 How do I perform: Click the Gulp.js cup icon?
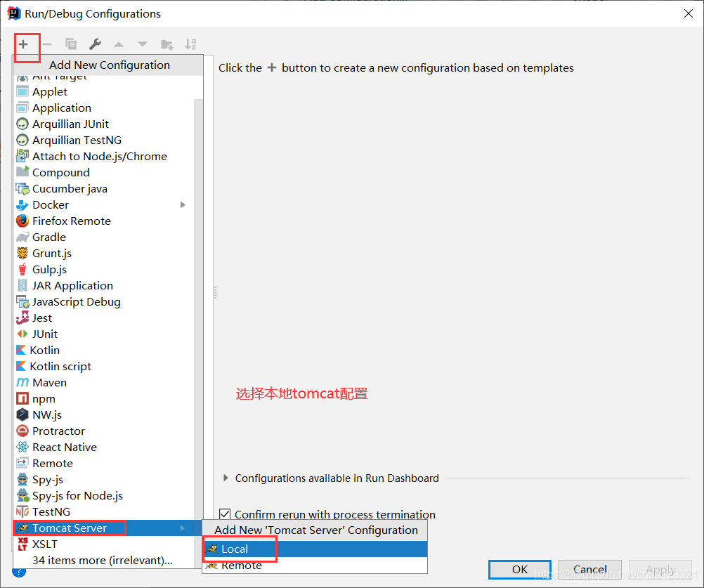pyautogui.click(x=22, y=269)
